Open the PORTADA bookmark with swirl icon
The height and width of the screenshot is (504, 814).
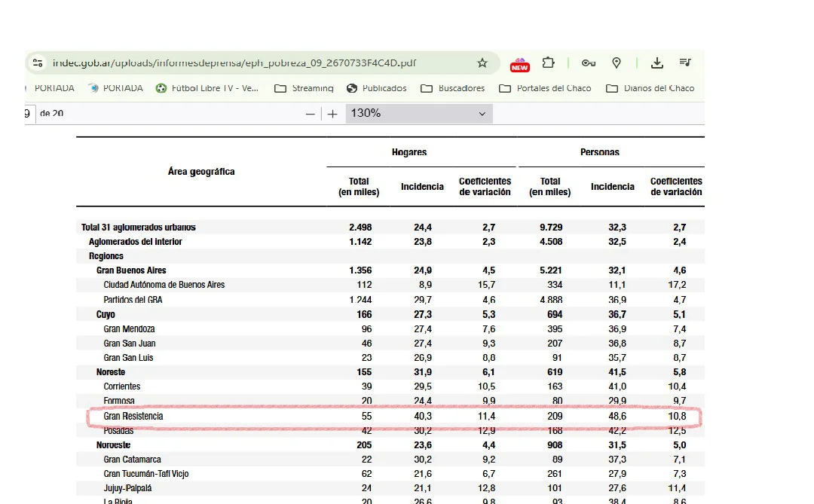pyautogui.click(x=115, y=88)
